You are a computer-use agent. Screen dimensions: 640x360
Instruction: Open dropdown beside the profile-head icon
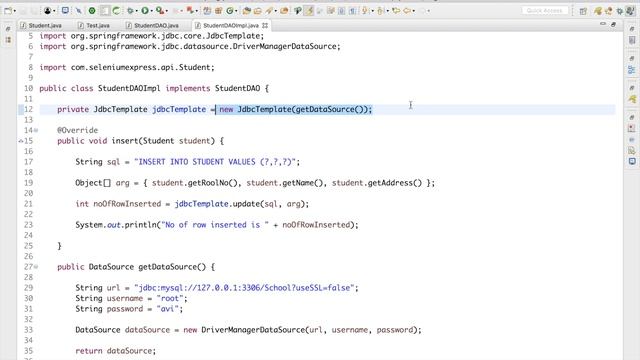pos(54,11)
